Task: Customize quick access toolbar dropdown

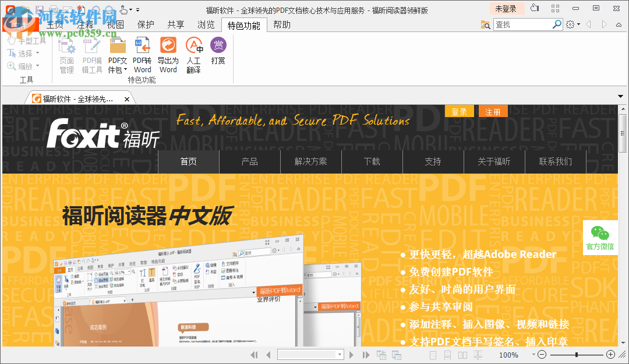Action: pos(137,10)
